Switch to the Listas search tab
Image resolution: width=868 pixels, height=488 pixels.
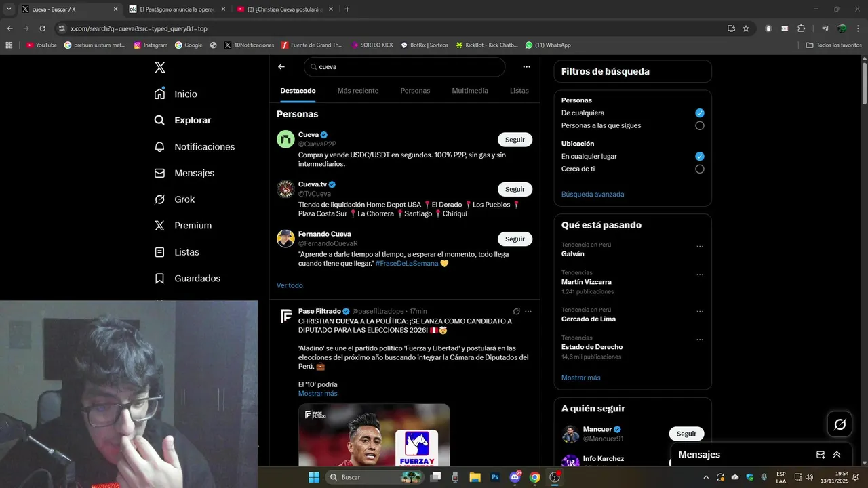519,91
